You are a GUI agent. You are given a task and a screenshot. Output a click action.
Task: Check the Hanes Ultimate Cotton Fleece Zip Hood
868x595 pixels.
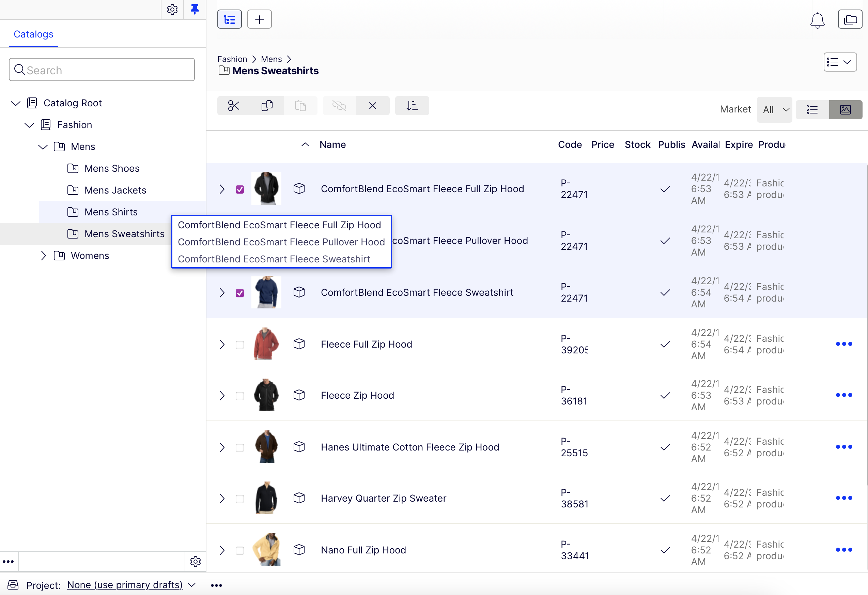(240, 447)
